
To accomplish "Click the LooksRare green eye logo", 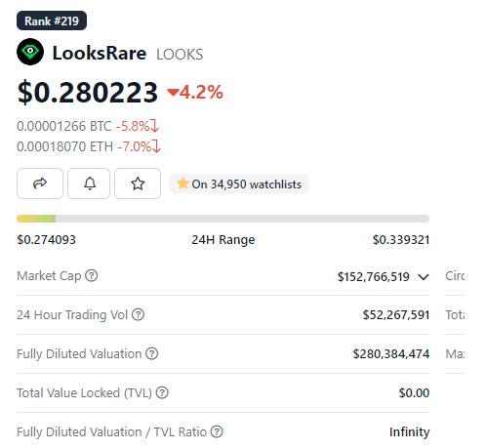I will [x=30, y=52].
